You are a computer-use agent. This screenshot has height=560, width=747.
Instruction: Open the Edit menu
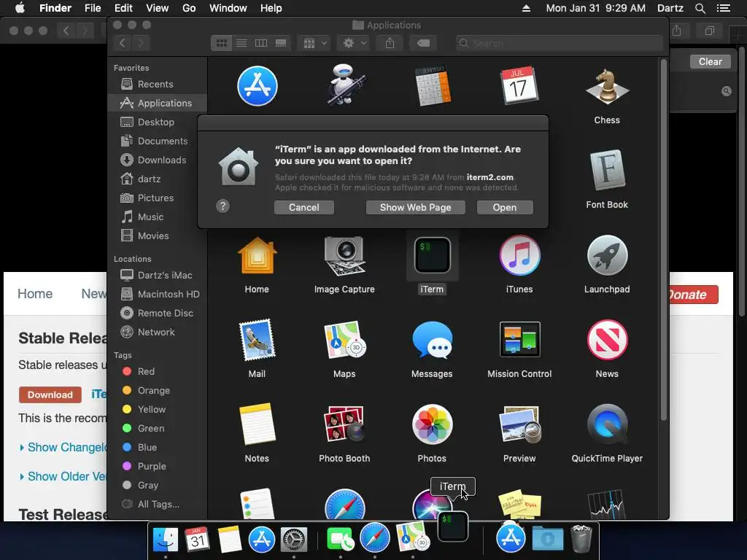coord(123,8)
